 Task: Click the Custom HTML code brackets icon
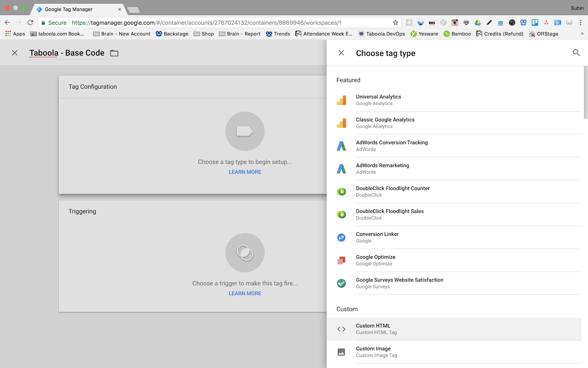point(341,329)
